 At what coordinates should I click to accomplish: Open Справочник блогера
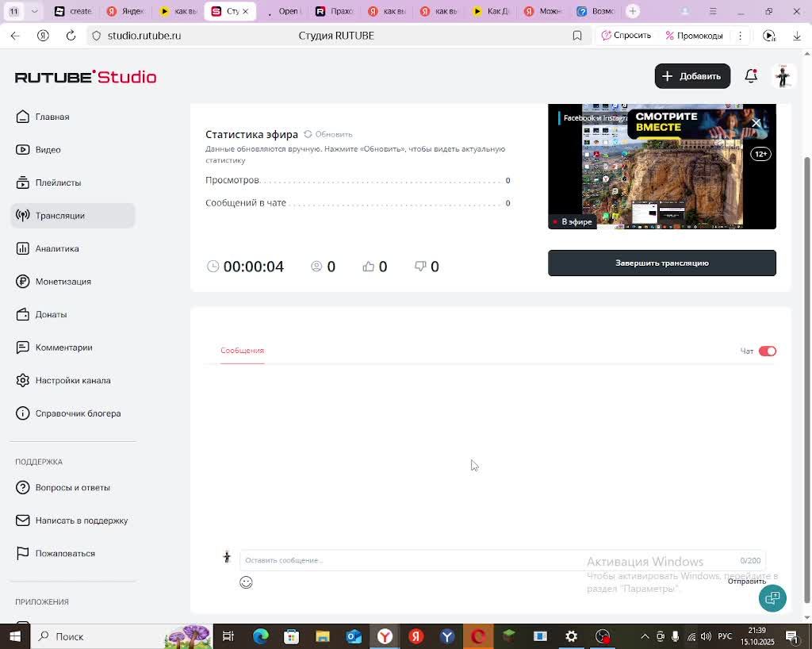68,413
